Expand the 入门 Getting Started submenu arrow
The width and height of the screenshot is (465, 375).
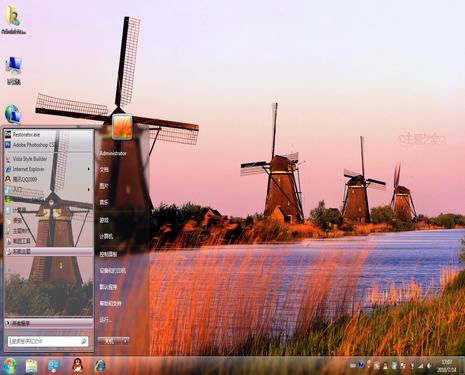89,190
